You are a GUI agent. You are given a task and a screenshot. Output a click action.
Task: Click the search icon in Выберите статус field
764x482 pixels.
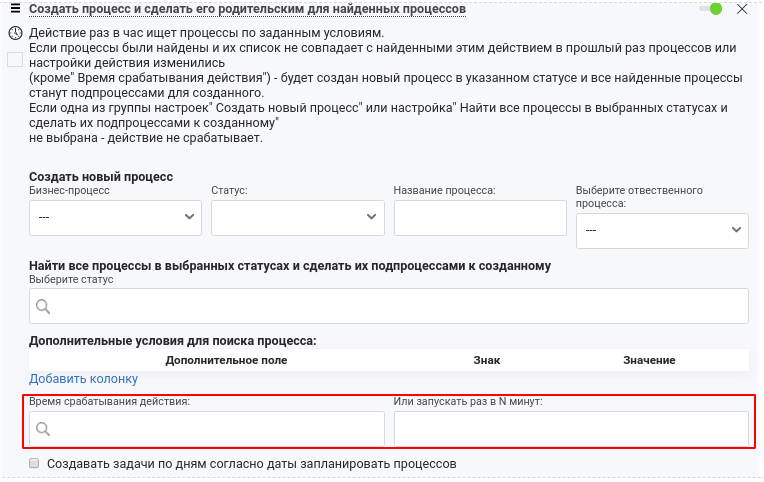coord(43,306)
